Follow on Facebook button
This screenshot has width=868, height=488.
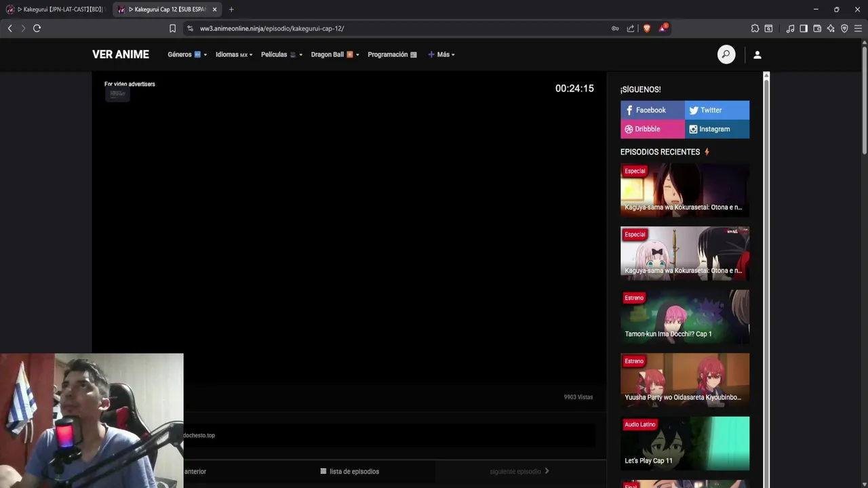click(652, 110)
